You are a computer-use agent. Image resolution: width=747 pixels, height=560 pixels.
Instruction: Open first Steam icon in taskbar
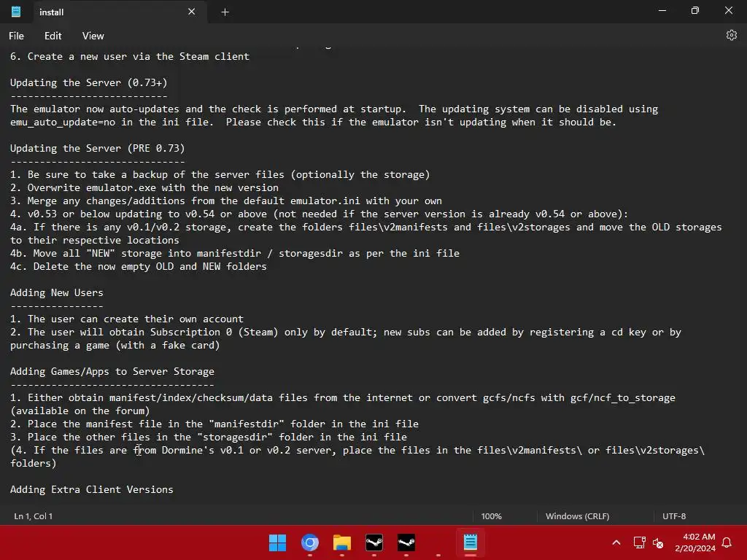point(374,542)
